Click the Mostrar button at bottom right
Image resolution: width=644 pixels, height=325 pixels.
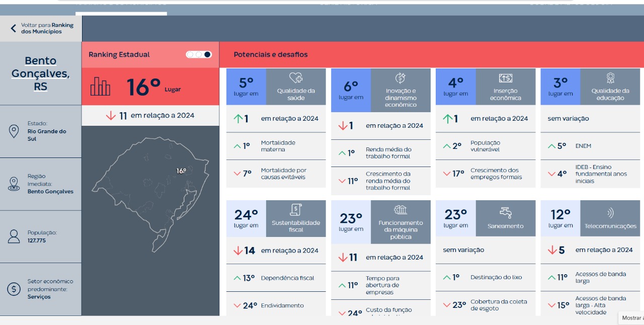click(x=632, y=318)
